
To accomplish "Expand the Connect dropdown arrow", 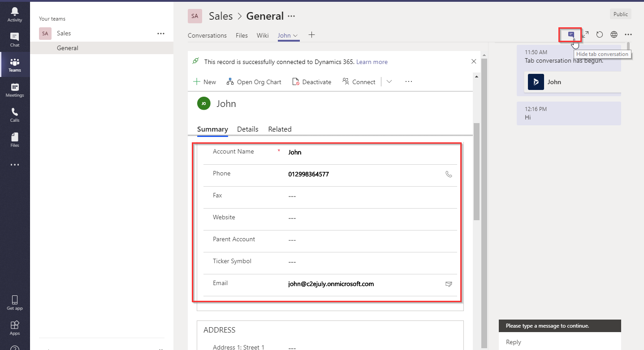I will tap(389, 81).
